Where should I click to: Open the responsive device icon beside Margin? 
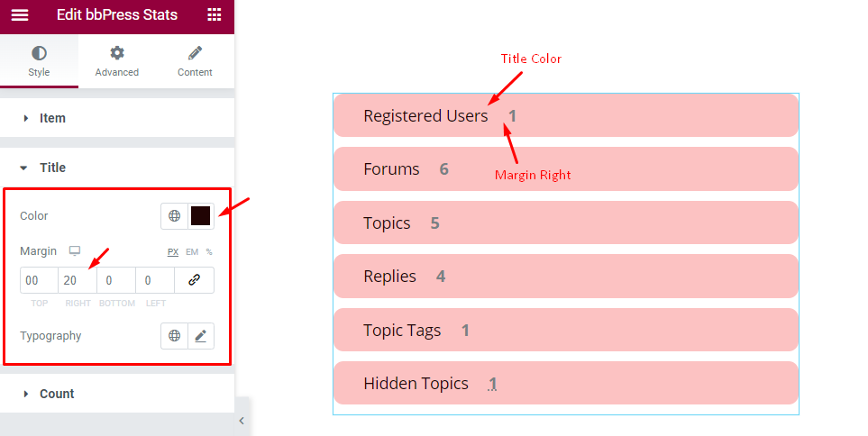click(x=75, y=251)
